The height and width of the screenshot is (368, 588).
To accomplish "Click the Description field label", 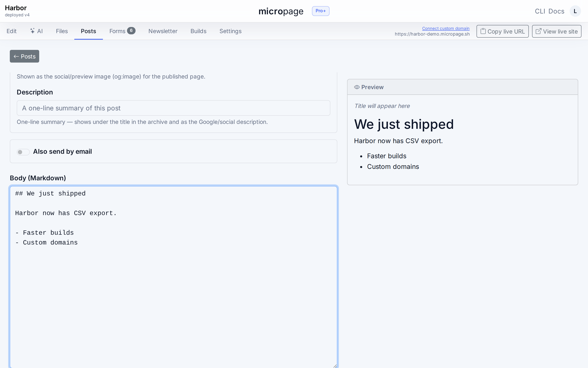I will (35, 92).
